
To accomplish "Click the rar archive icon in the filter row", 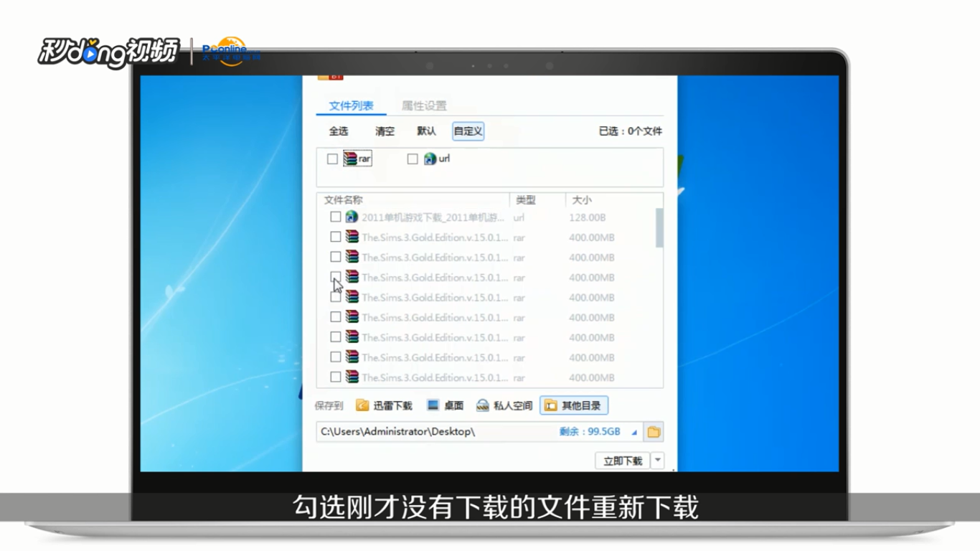I will [x=350, y=159].
